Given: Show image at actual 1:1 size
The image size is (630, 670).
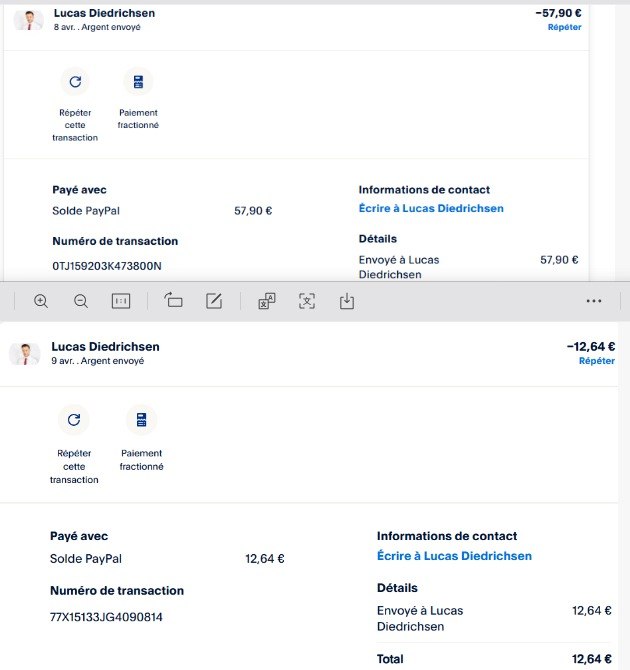Looking at the screenshot, I should [121, 301].
